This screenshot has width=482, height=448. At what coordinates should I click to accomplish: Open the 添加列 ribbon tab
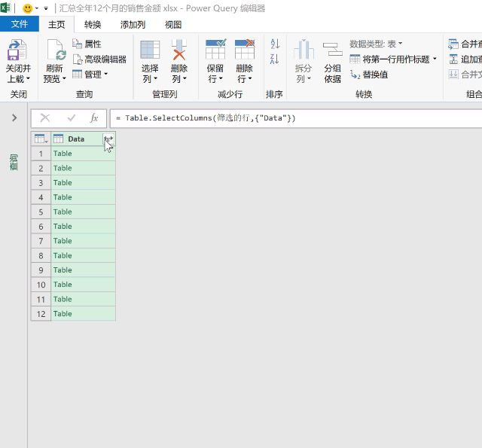point(133,25)
